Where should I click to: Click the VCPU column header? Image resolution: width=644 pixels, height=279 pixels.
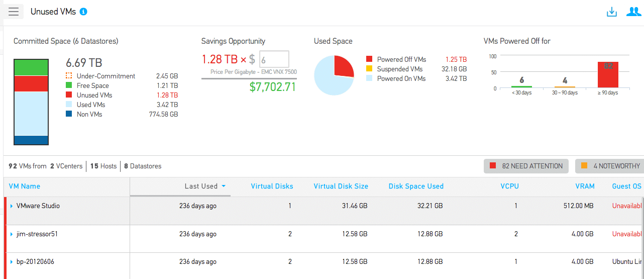(x=509, y=186)
